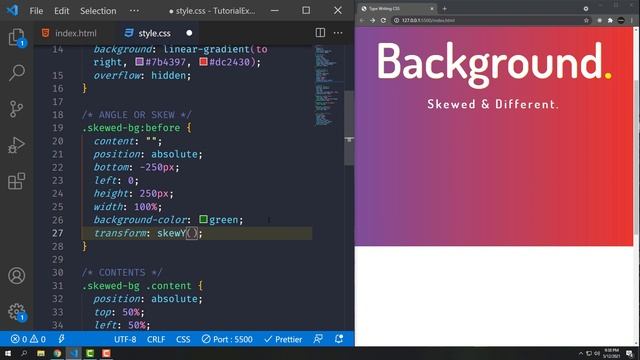
Task: Bookmark this page with star icon
Action: pos(586,20)
